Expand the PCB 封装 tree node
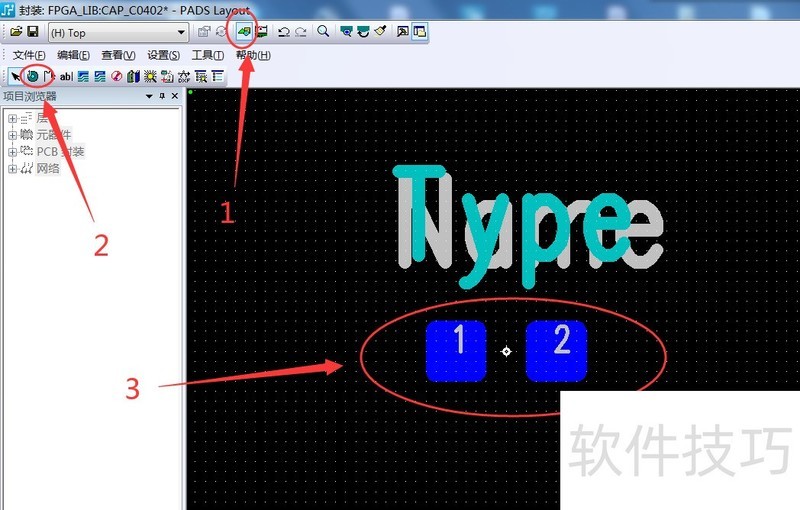 (x=13, y=152)
